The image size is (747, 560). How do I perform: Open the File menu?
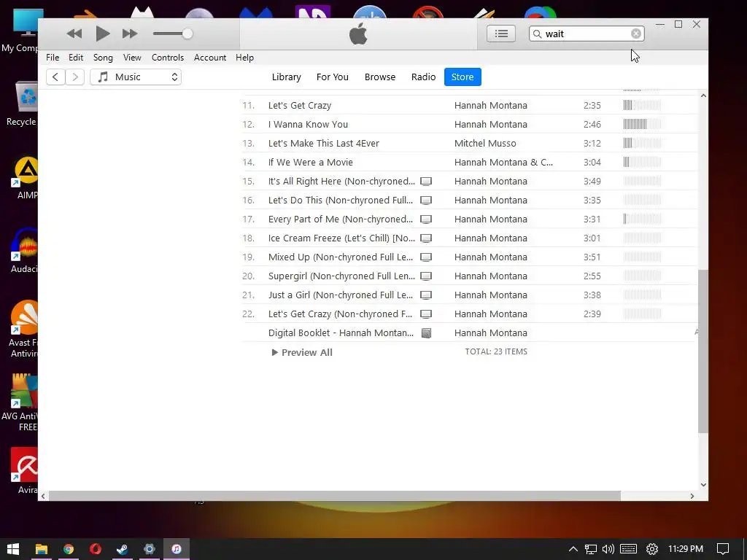(x=53, y=58)
